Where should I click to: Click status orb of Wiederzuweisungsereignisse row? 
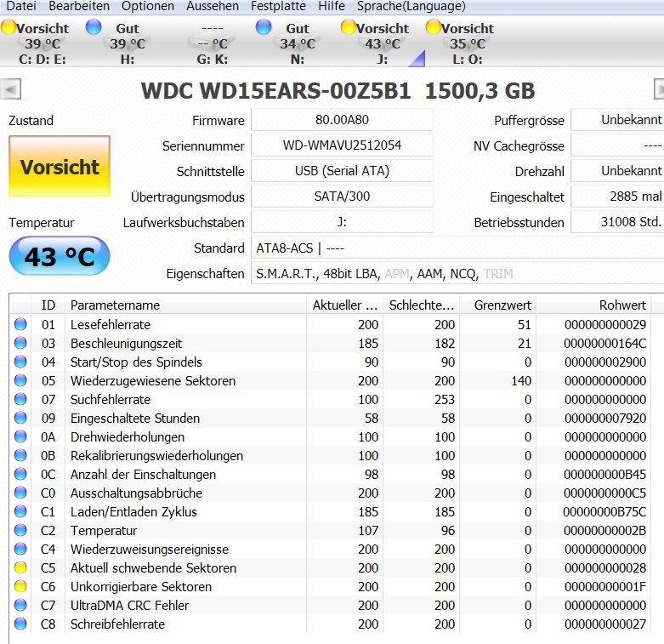[20, 549]
